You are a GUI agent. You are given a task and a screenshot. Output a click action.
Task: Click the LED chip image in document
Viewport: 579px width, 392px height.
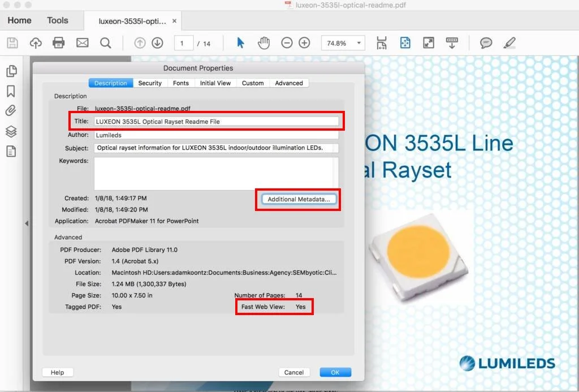tap(418, 257)
